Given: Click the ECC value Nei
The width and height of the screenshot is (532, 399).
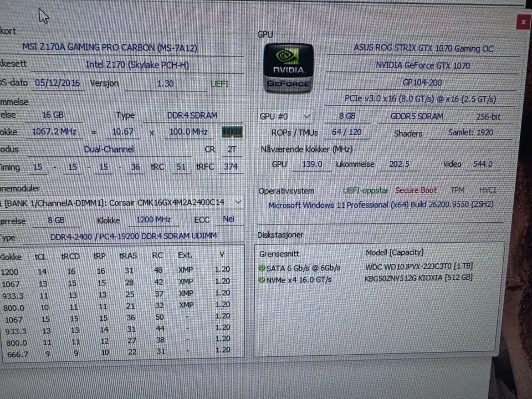Looking at the screenshot, I should (x=229, y=219).
